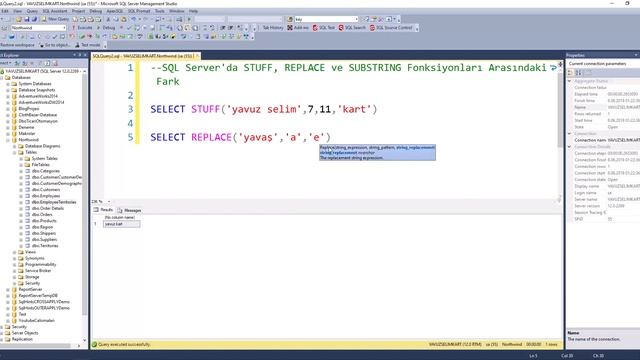Select the Programmability folder
The width and height of the screenshot is (640, 360).
click(40, 264)
